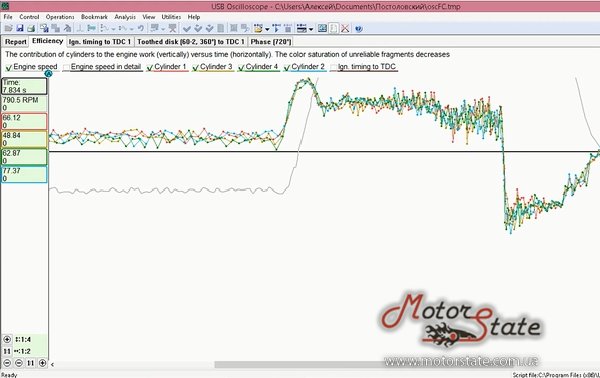
Task: Select the yellow-bordered 48.84 value box
Action: (24, 139)
